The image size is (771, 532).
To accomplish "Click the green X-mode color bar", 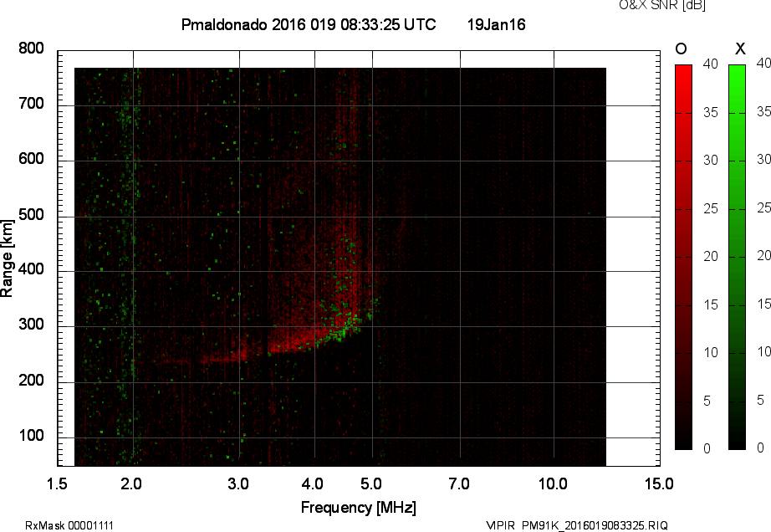I will (x=737, y=257).
